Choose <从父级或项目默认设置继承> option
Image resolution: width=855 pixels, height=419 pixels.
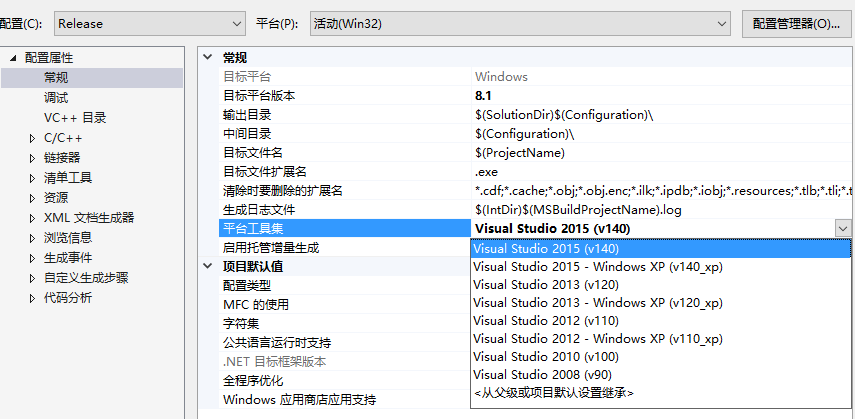pos(660,393)
